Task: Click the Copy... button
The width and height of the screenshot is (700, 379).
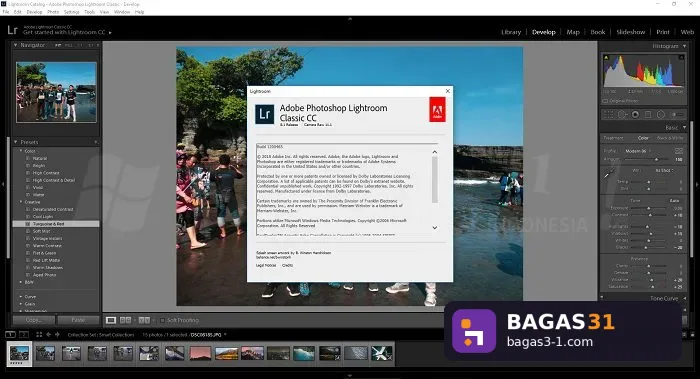Action: pos(33,320)
